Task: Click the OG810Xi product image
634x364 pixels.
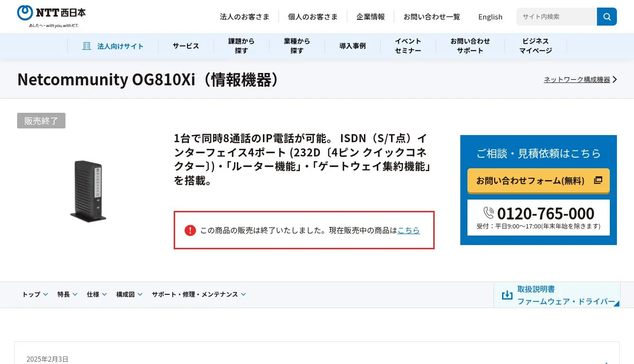Action: coord(88,191)
